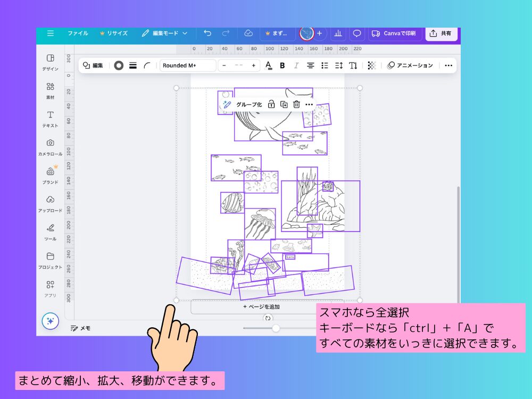532x399 pixels.
Task: Open the ブランド (Brand) panel
Action: coord(50,174)
